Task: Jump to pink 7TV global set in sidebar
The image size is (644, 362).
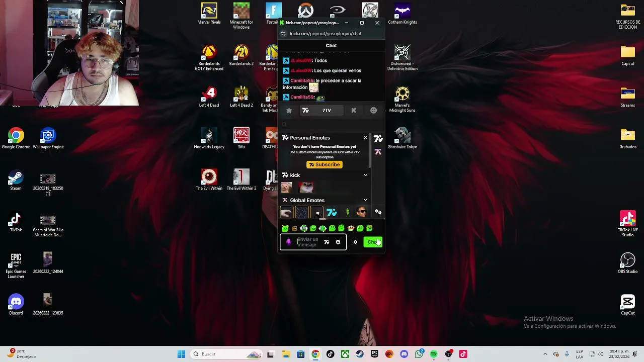Action: (x=378, y=152)
